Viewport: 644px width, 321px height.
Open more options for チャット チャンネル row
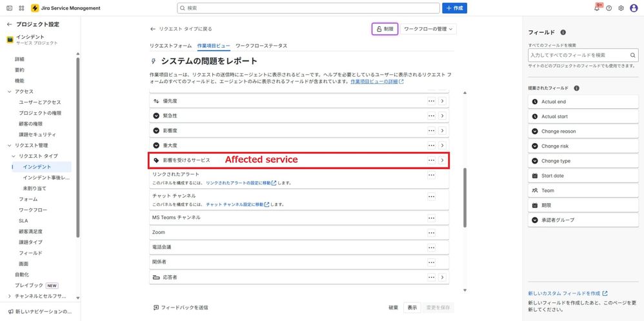coord(431,197)
